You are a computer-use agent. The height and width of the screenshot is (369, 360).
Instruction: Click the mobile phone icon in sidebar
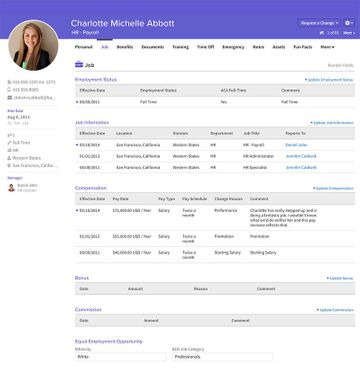pos(9,90)
